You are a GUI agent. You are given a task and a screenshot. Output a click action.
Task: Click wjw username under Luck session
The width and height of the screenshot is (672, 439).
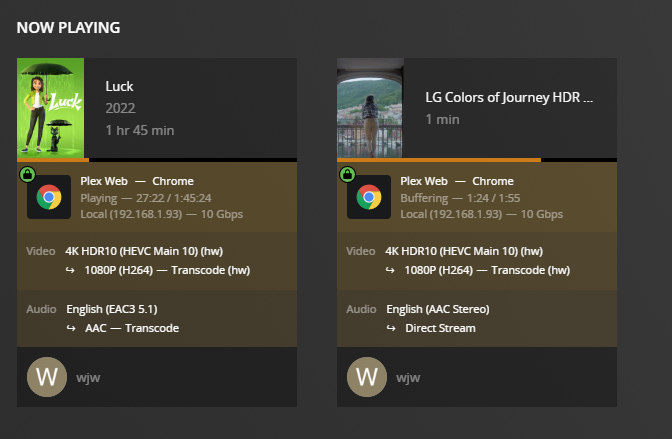[x=88, y=378]
